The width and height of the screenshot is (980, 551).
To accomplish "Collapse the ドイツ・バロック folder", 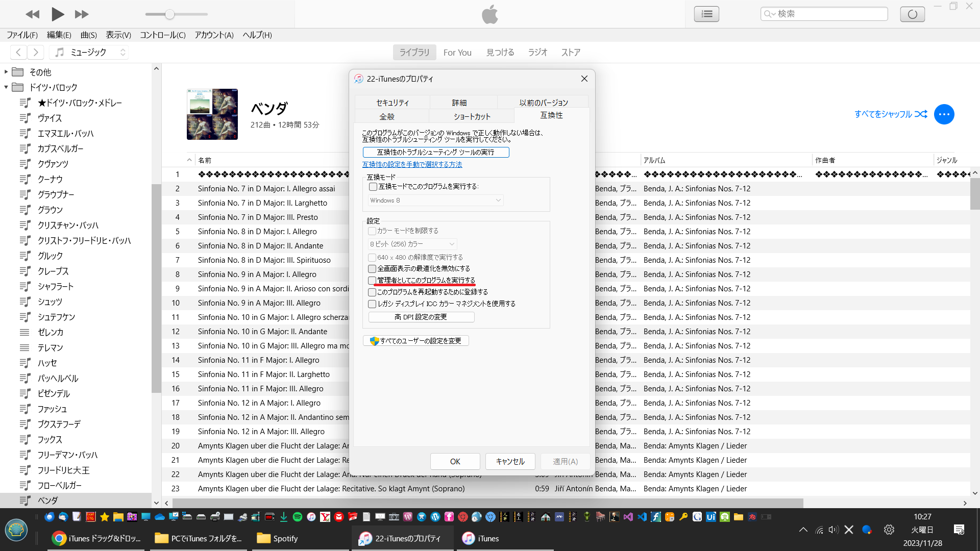I will click(6, 87).
